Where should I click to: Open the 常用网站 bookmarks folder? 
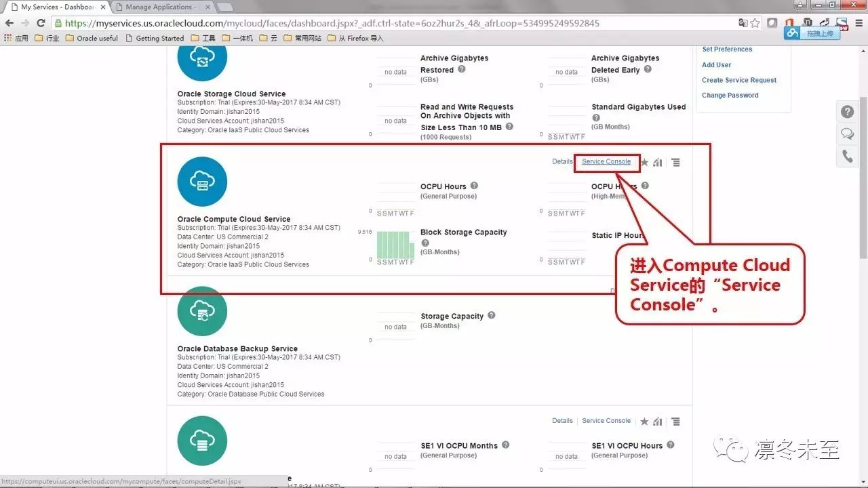[302, 38]
